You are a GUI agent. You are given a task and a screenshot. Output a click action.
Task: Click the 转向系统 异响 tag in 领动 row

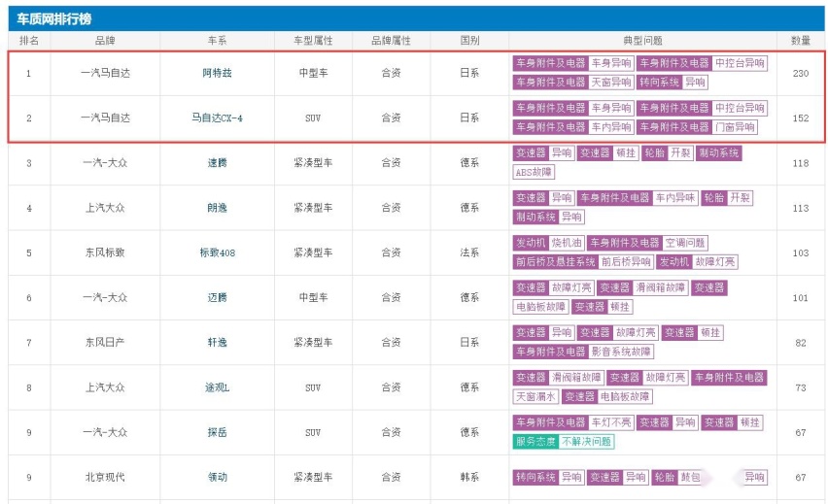[548, 477]
